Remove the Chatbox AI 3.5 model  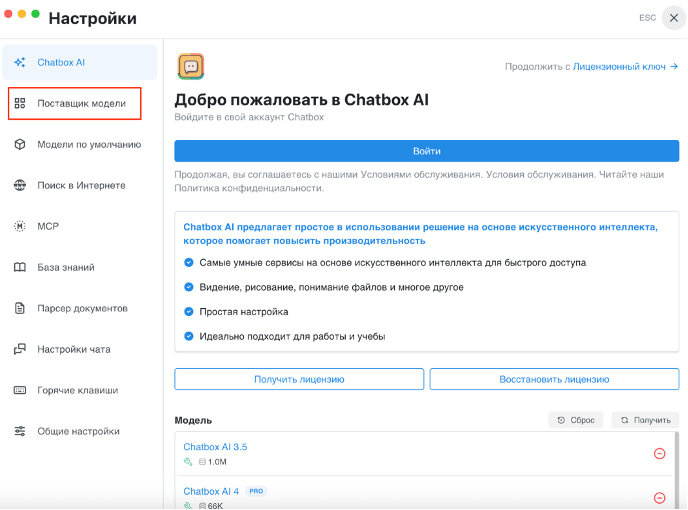[x=659, y=453]
